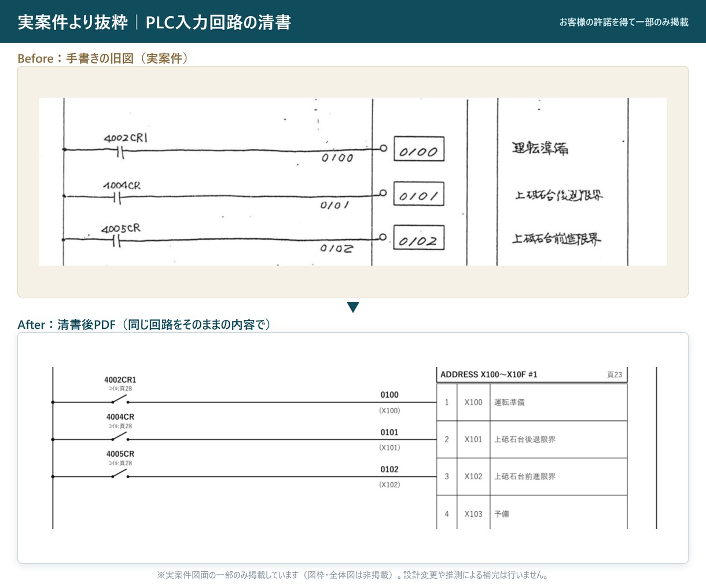Screen dimensions: 706x588
Task: Click typed label 4002CR1 in After diagram
Action: click(x=120, y=380)
